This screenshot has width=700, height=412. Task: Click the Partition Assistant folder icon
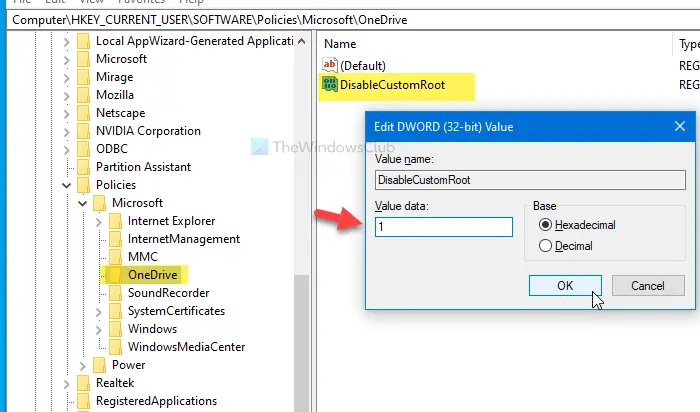pyautogui.click(x=83, y=167)
